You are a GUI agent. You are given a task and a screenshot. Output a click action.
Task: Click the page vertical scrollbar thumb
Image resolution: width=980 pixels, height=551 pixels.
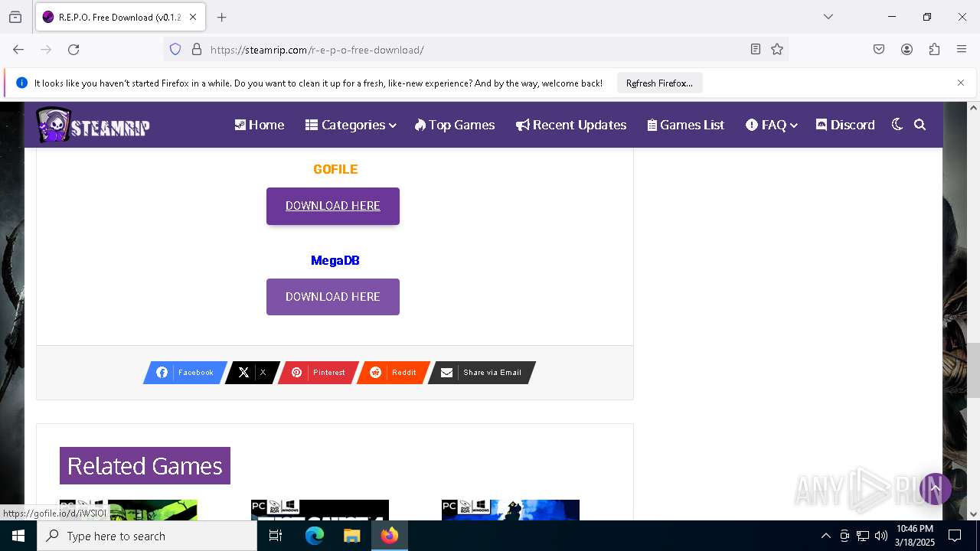pos(974,371)
